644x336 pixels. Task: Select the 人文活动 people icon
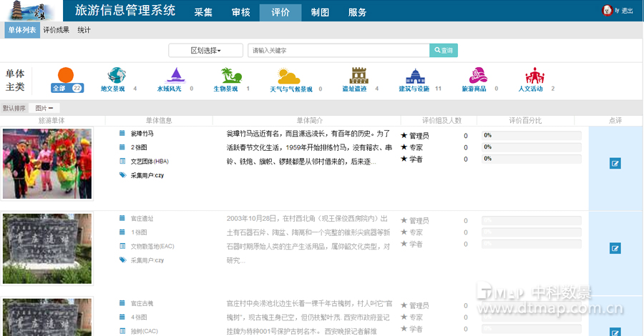pos(535,76)
